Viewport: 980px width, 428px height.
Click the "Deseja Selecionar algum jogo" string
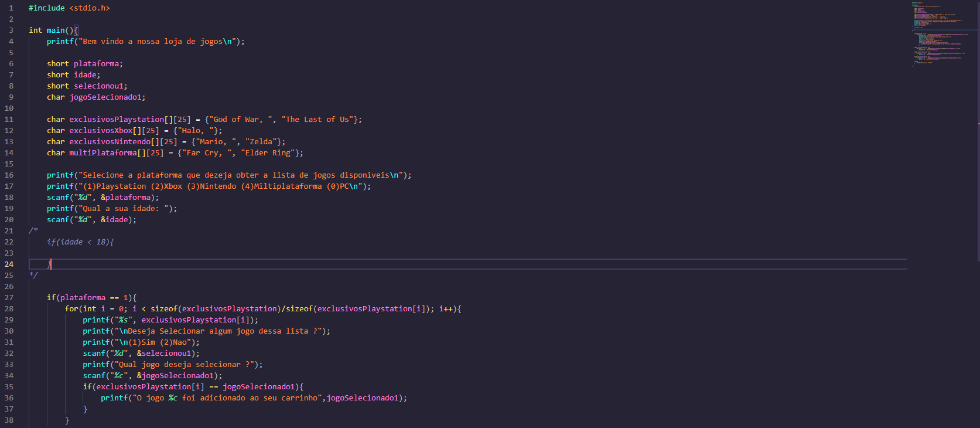coord(218,331)
